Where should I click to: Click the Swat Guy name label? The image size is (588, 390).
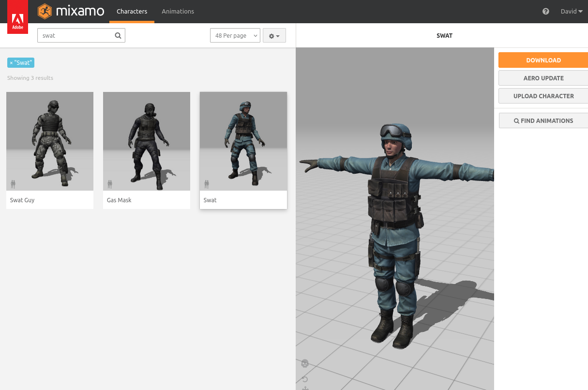[x=22, y=200]
